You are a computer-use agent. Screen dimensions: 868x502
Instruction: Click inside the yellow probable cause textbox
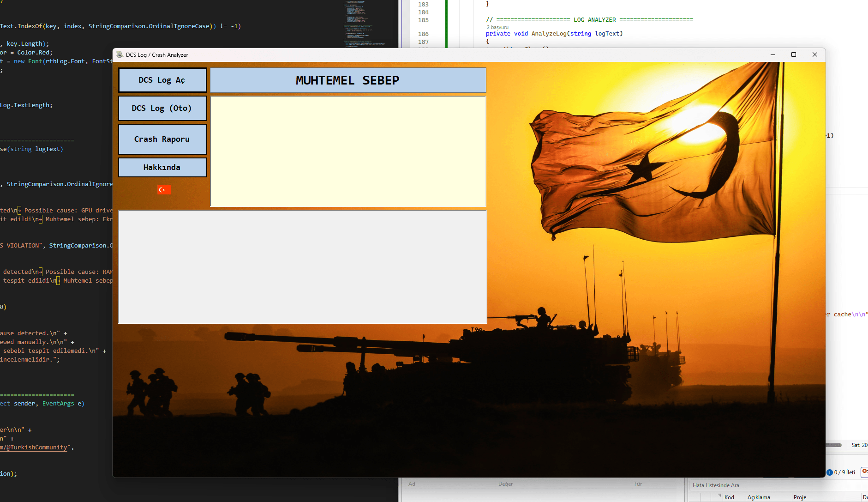[x=348, y=151]
